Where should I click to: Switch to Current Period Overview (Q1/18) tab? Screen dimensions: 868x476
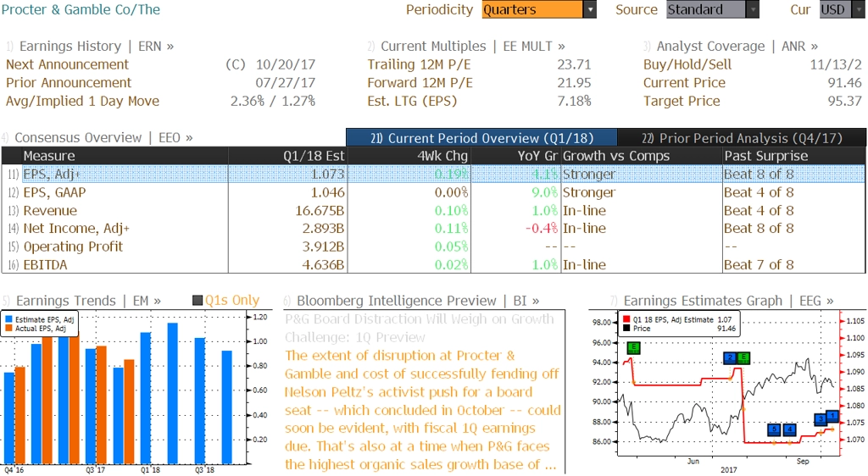(481, 138)
